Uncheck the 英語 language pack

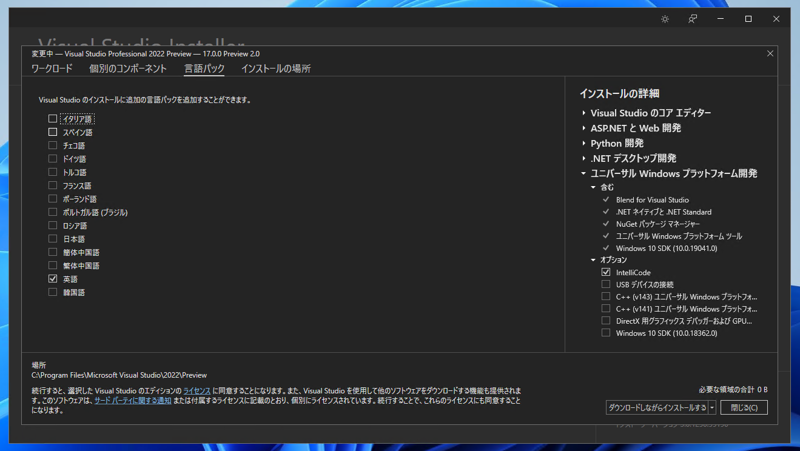53,279
